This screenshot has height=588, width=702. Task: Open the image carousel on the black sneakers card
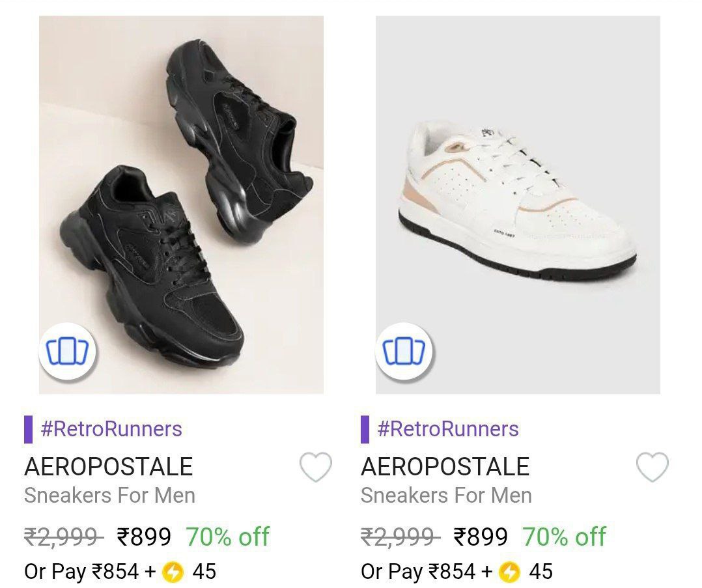pos(67,351)
